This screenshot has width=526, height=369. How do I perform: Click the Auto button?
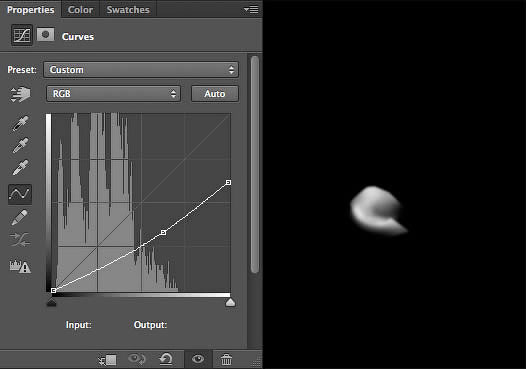pyautogui.click(x=215, y=94)
